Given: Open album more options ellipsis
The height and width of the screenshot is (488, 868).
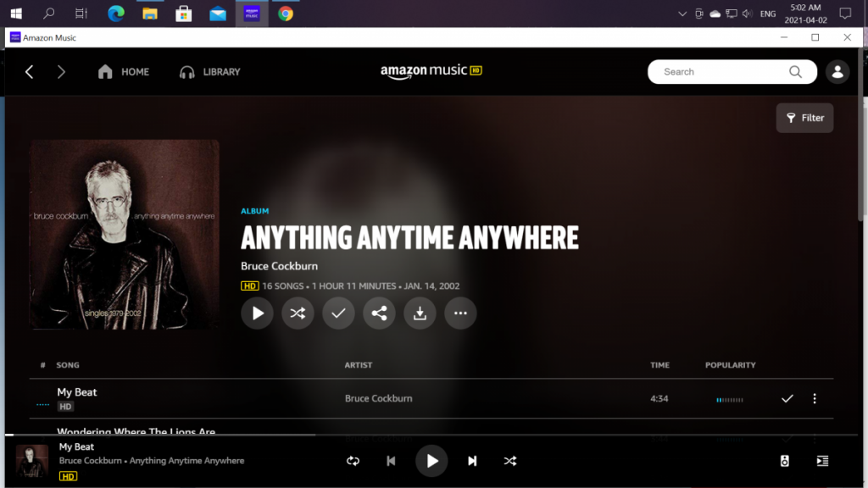Looking at the screenshot, I should 460,313.
